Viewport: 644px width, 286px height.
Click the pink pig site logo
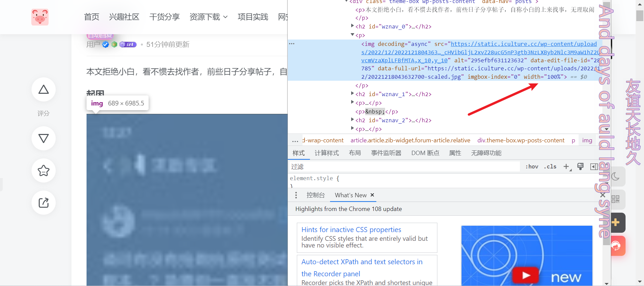(x=40, y=17)
